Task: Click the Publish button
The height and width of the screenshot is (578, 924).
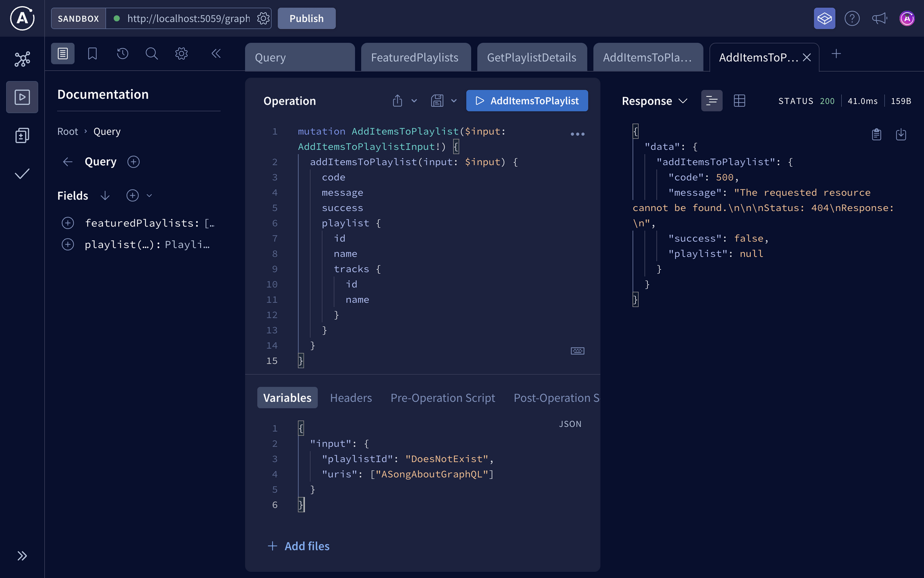Action: pos(307,18)
